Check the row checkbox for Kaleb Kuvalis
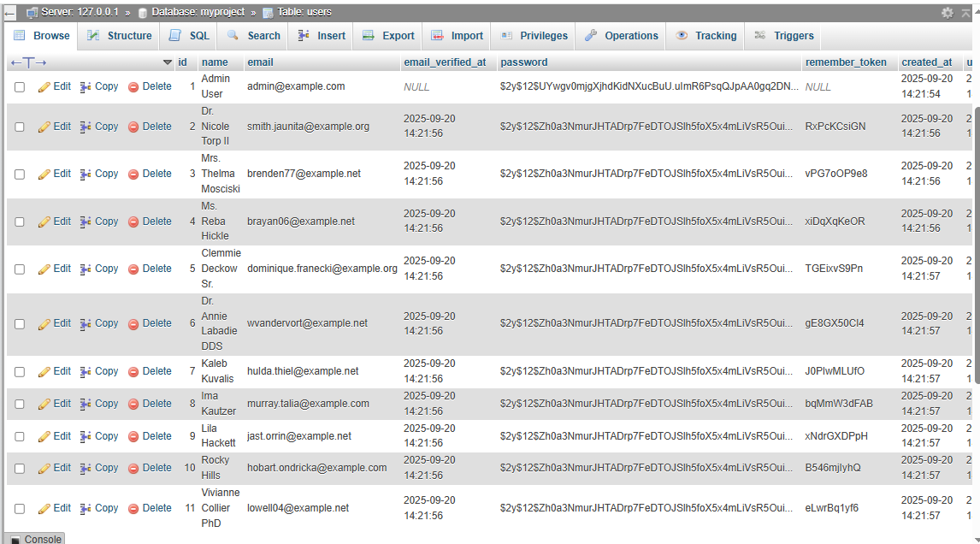 (19, 370)
